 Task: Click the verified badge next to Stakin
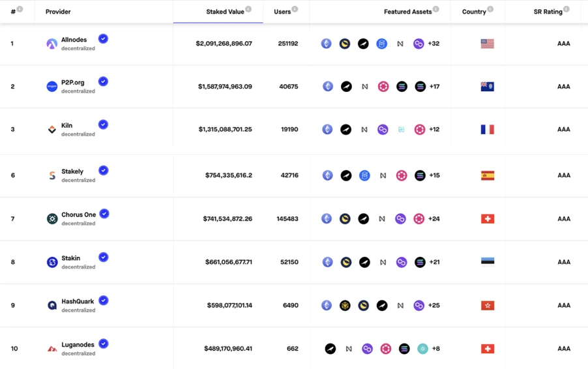coord(103,258)
